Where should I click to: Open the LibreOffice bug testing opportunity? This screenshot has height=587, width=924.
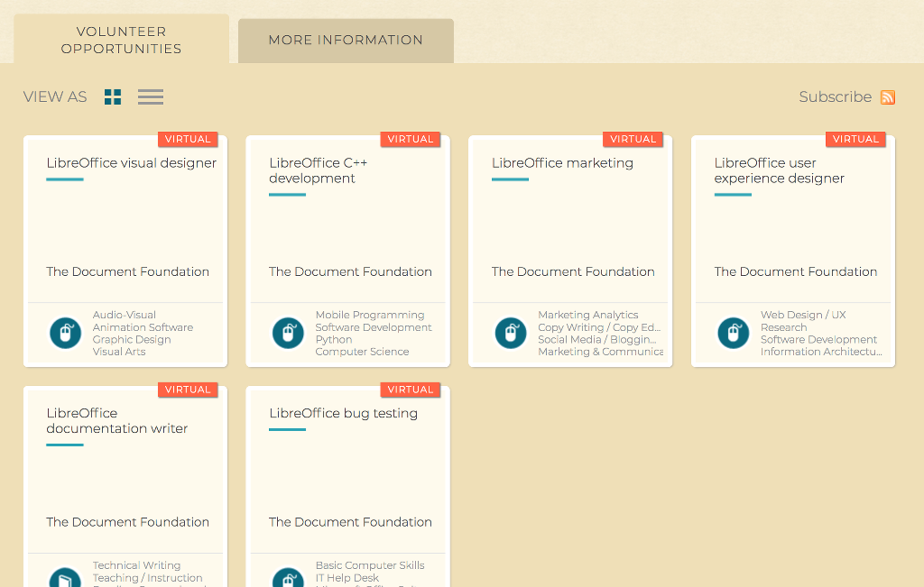344,413
